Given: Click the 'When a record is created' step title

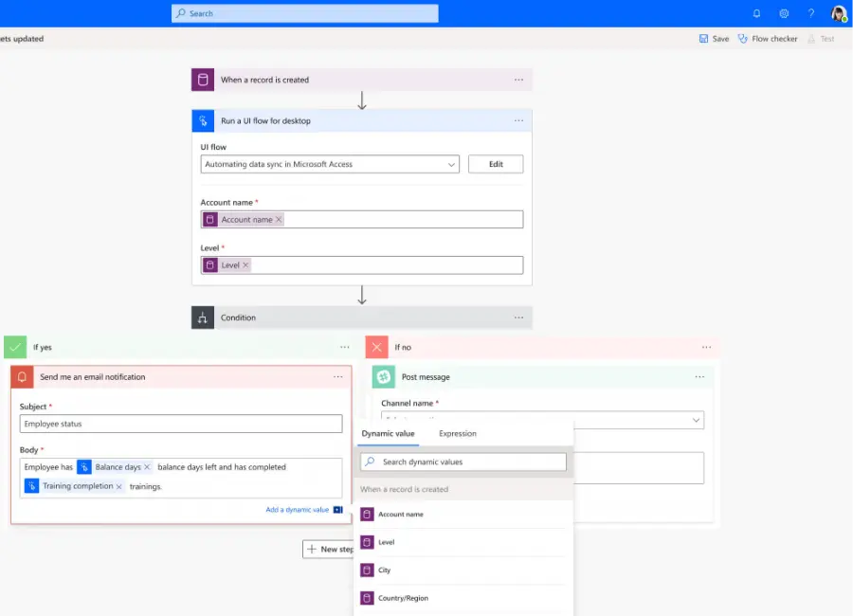Looking at the screenshot, I should (265, 80).
